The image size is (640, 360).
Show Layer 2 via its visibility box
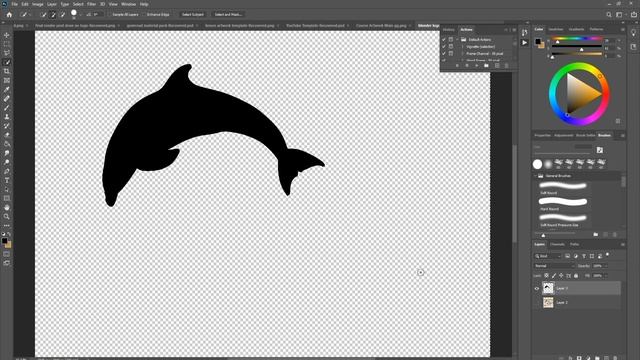click(537, 302)
